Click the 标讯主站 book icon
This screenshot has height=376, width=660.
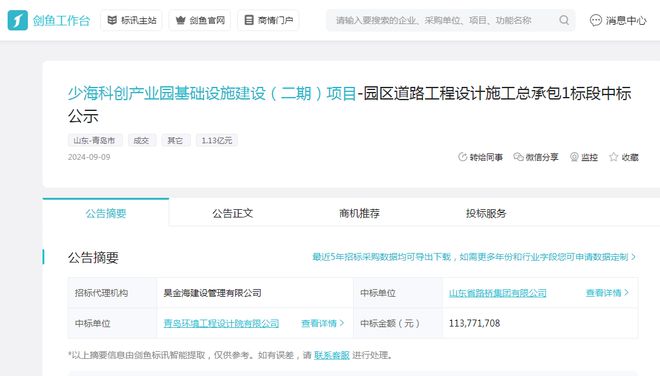pyautogui.click(x=112, y=20)
